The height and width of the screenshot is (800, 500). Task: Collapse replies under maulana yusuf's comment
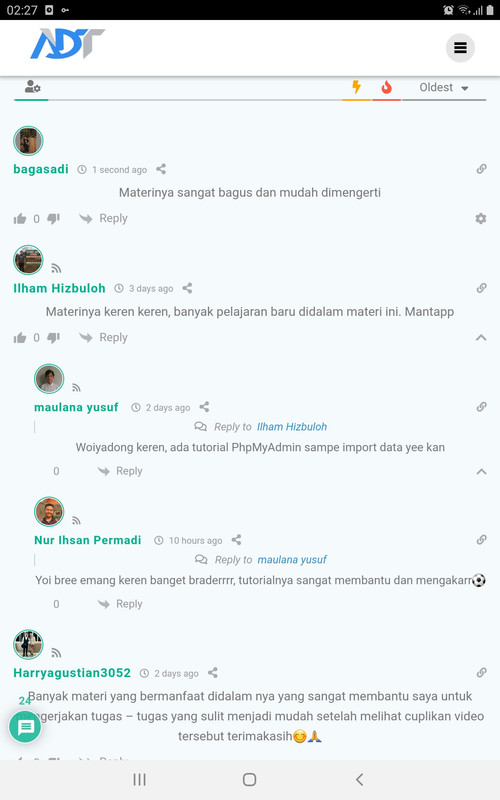[481, 471]
